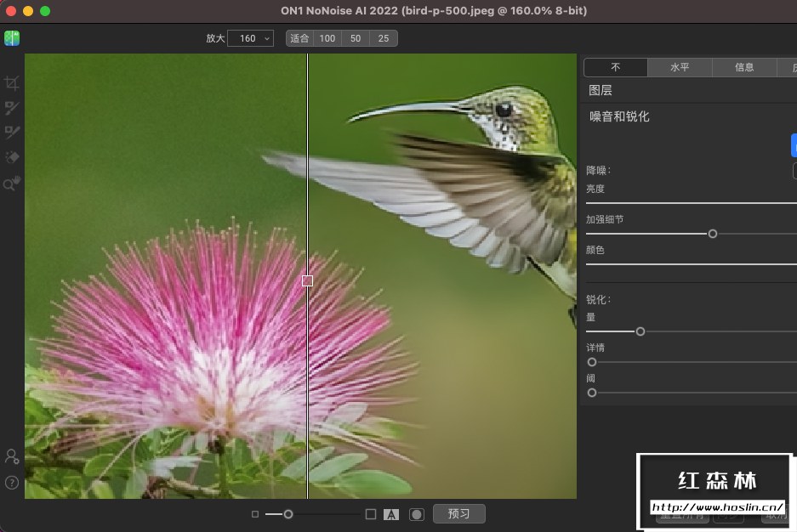Set zoom to 100 percent
This screenshot has width=797, height=532.
327,38
